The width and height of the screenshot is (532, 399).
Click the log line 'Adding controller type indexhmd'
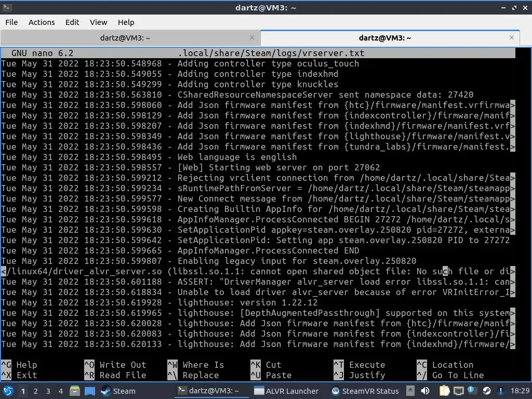click(170, 74)
